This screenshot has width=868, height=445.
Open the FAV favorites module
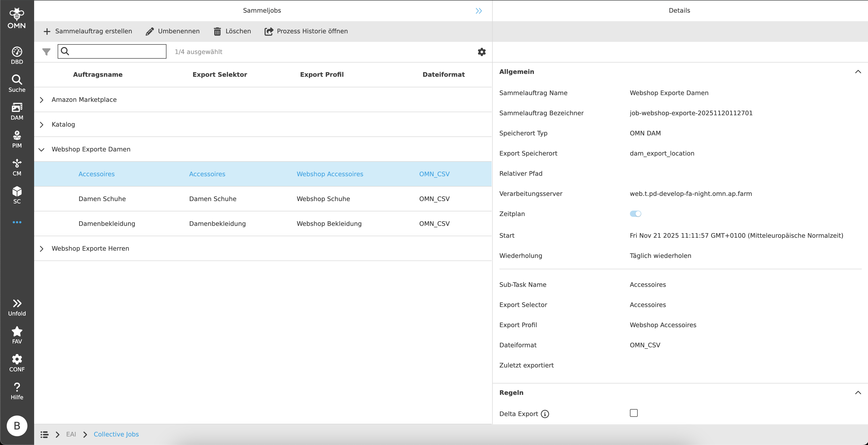pos(17,335)
